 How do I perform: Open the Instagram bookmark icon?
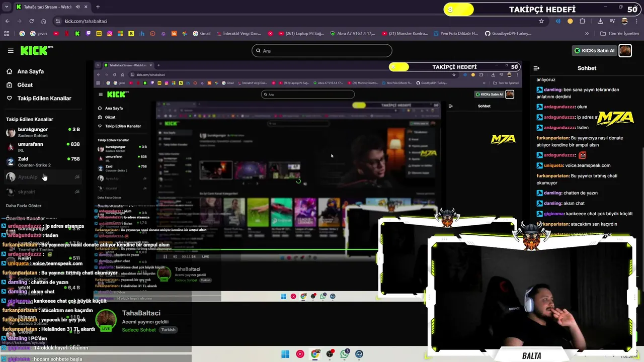pos(110,34)
